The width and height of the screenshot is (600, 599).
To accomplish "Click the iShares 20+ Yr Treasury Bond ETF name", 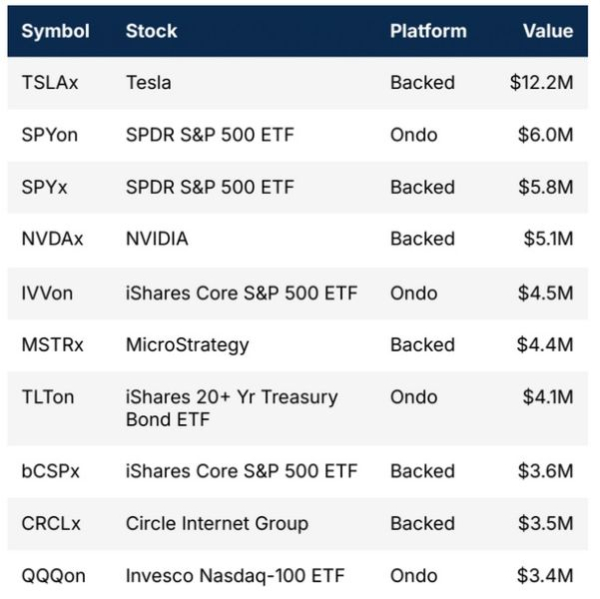I will (x=231, y=408).
